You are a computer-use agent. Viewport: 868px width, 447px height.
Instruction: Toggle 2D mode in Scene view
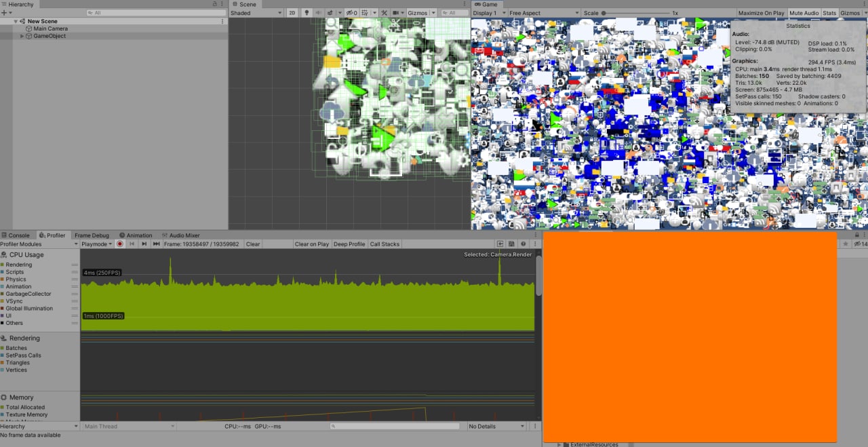[292, 13]
